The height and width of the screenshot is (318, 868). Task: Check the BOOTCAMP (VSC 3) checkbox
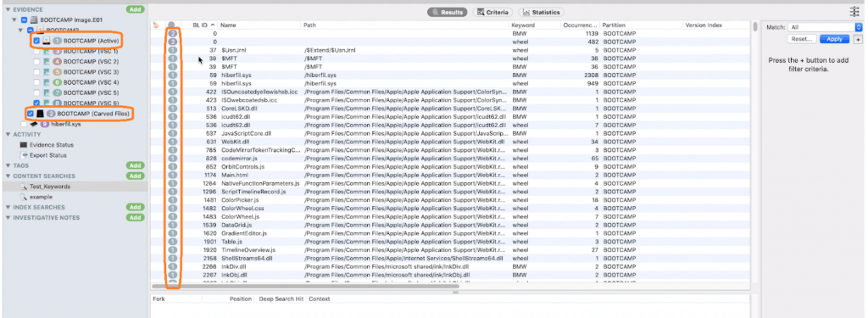tap(36, 72)
